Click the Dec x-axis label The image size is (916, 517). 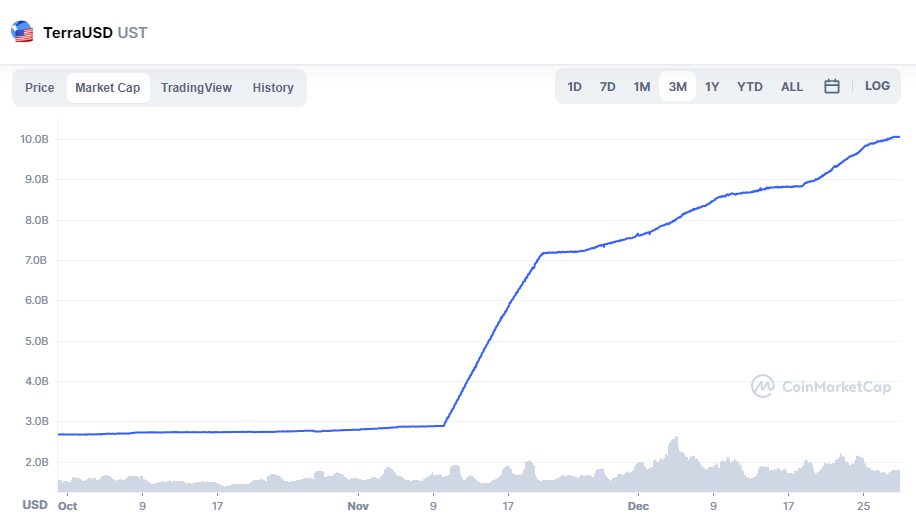click(x=638, y=506)
